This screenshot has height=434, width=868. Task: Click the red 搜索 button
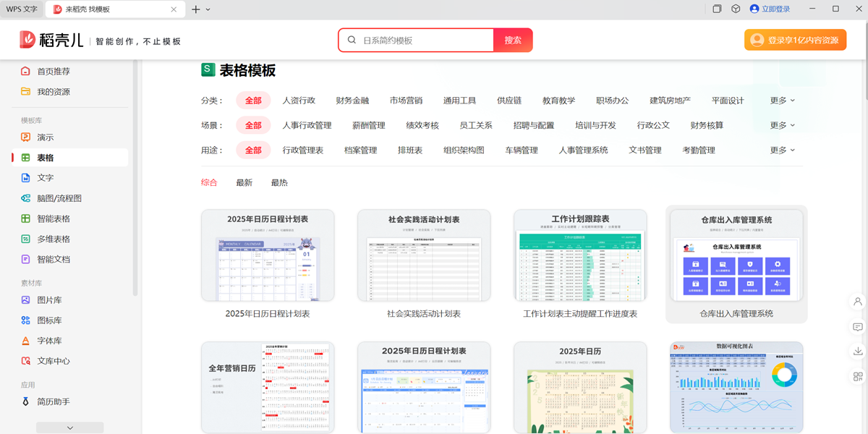click(513, 41)
